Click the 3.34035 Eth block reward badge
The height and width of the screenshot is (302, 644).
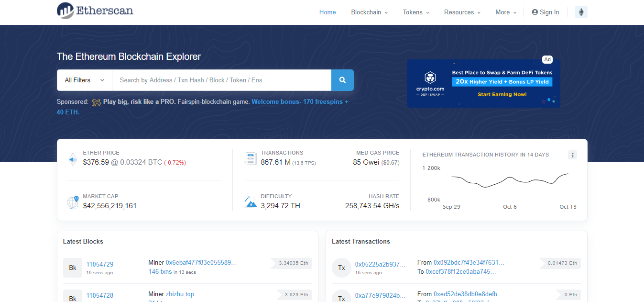[292, 263]
